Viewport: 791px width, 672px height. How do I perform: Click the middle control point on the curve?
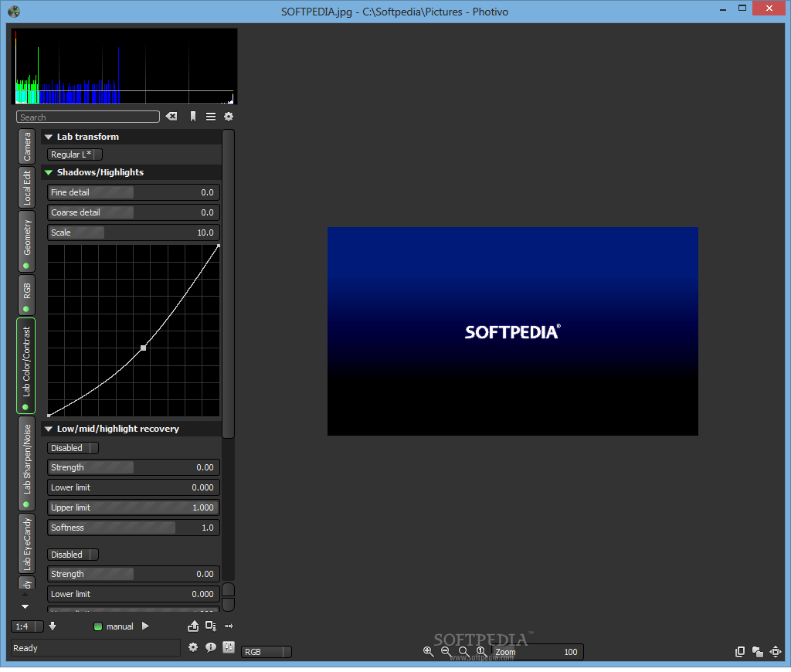click(143, 348)
